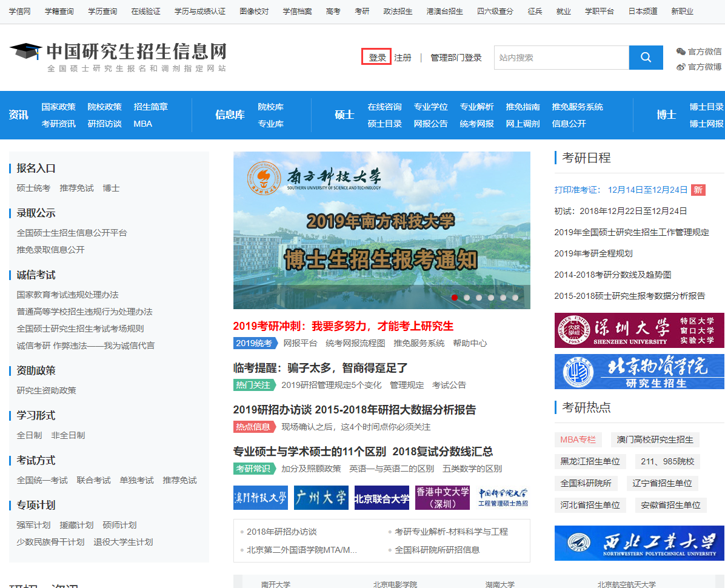Select the last carousel dot indicator

click(515, 298)
